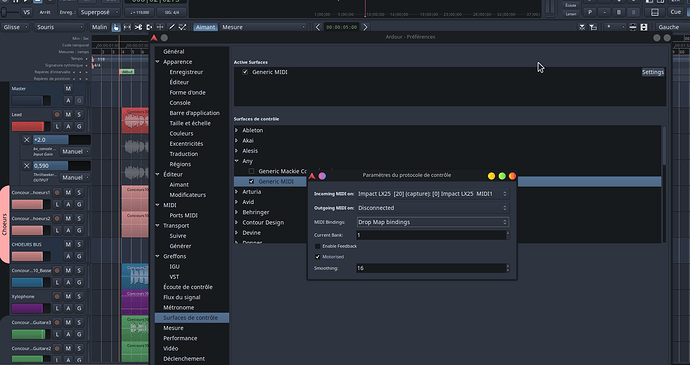
Task: Select the range selection mouse mode tool
Action: [127, 27]
